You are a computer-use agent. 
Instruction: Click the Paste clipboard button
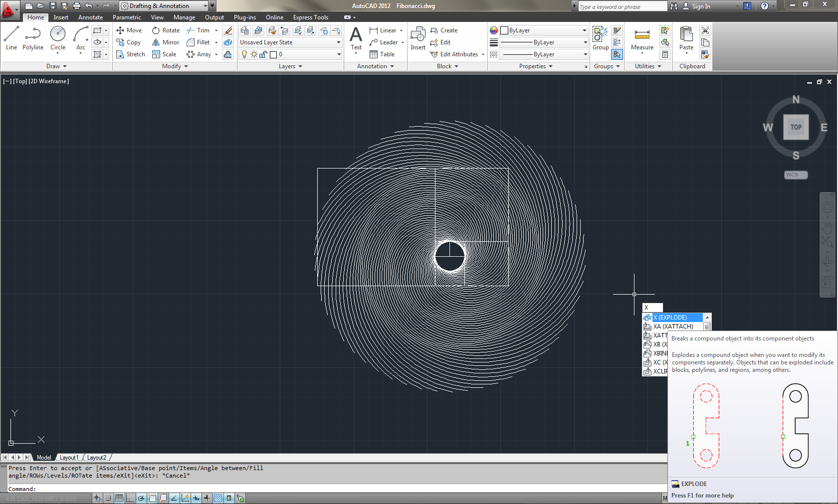click(x=686, y=39)
